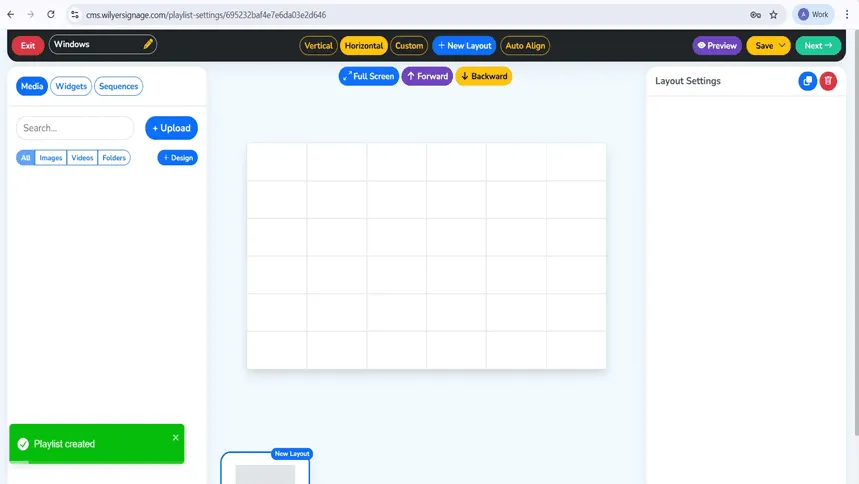Filter media by Videos
859x484 pixels.
(82, 158)
